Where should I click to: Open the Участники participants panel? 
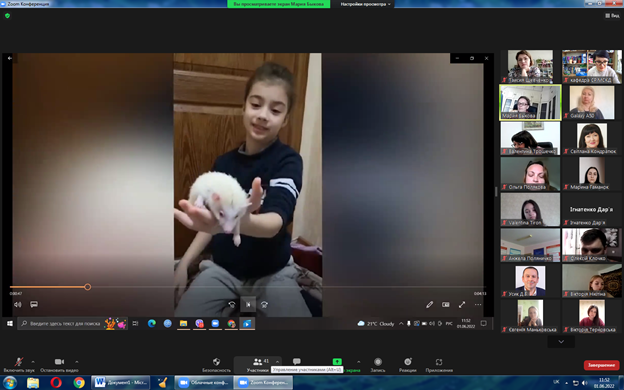tap(257, 365)
